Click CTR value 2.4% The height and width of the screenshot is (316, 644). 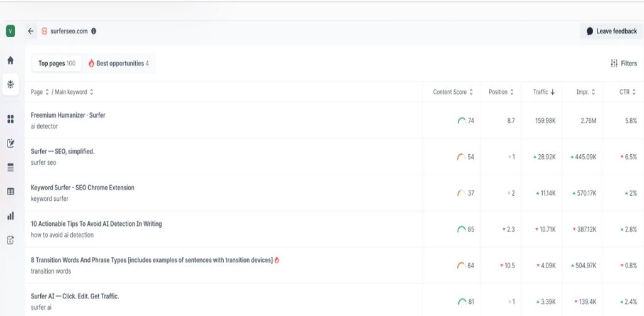(x=631, y=302)
